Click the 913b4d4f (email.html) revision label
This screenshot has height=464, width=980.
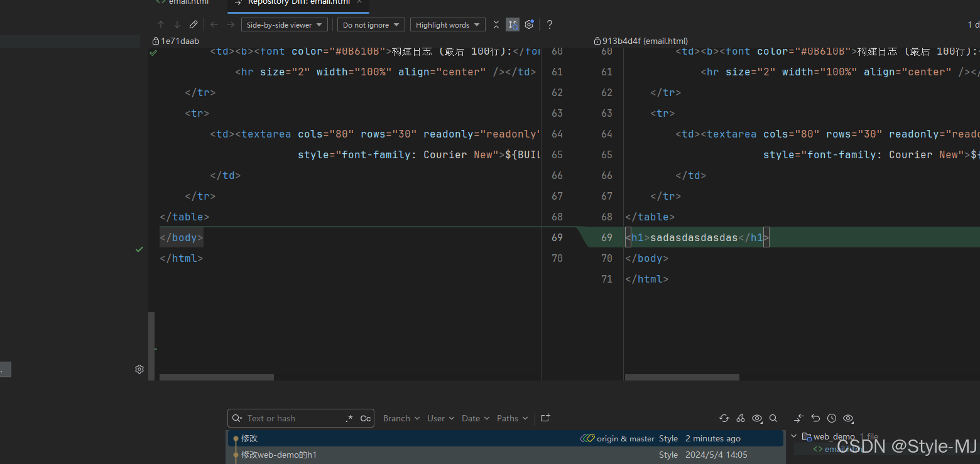coord(645,41)
